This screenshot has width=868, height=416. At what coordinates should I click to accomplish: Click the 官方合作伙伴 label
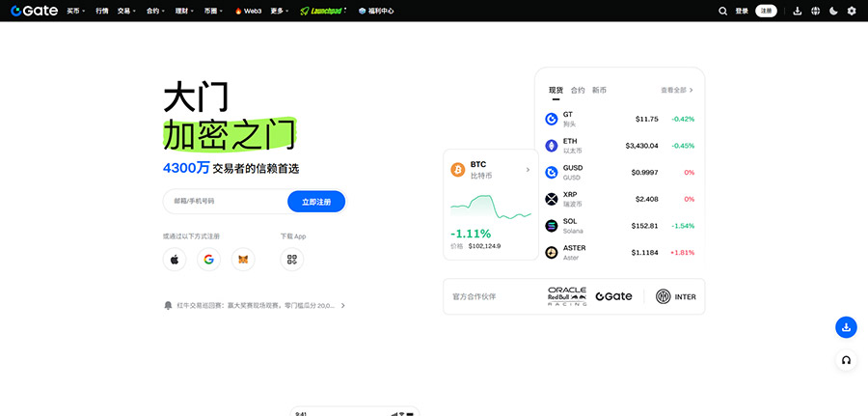pos(475,296)
